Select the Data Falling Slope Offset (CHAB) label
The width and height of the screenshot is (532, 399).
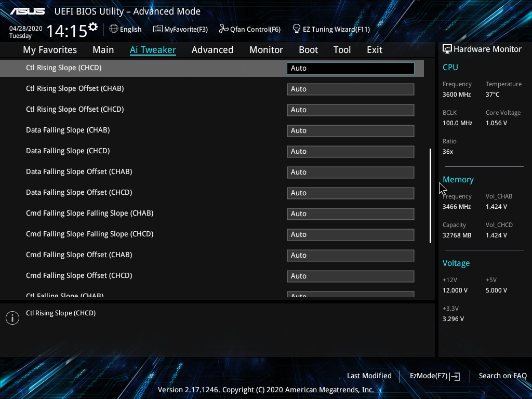coord(79,171)
